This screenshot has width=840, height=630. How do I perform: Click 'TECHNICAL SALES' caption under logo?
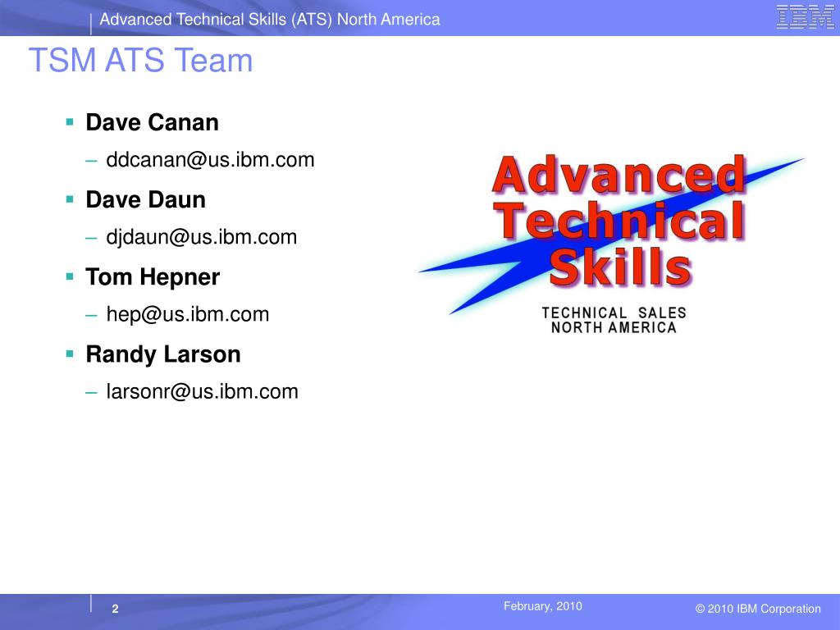point(614,313)
